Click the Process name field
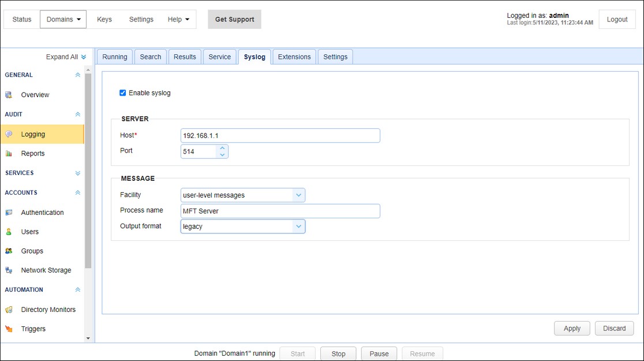This screenshot has height=361, width=644. [x=280, y=211]
